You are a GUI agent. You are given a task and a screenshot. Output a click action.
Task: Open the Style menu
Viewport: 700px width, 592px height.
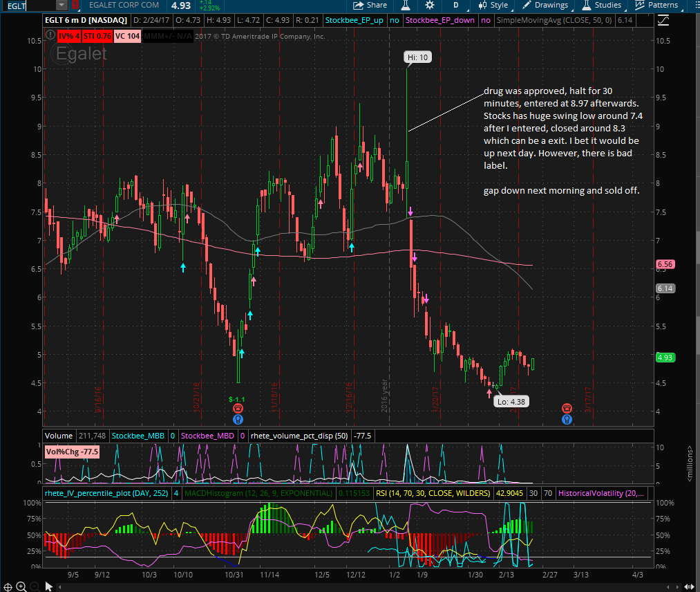pos(493,5)
